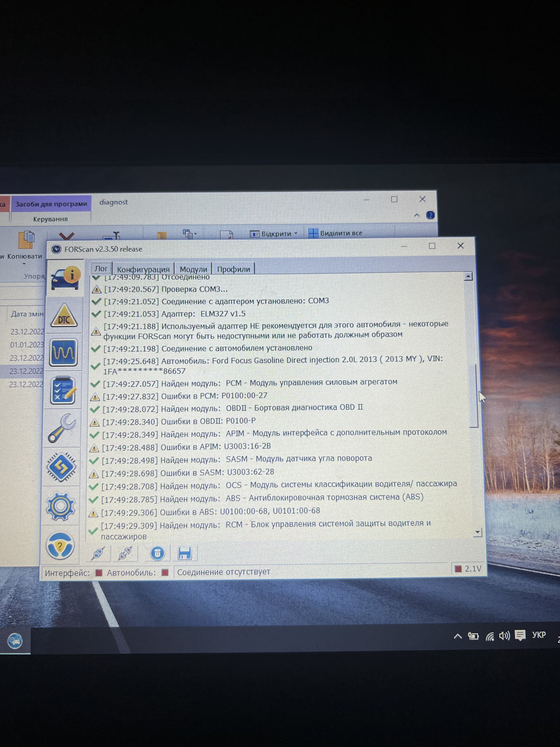Click the 2.1V voltage indicator
Screen dimensions: 560x747
click(x=469, y=569)
